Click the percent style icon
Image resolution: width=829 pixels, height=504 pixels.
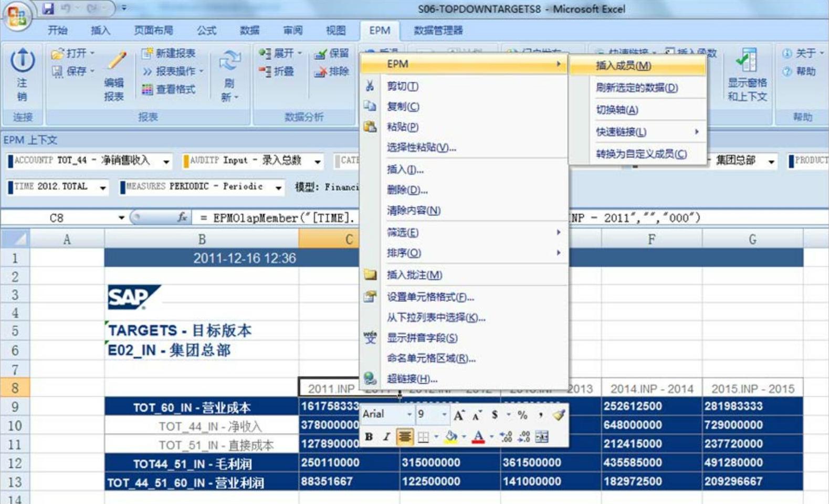click(522, 415)
